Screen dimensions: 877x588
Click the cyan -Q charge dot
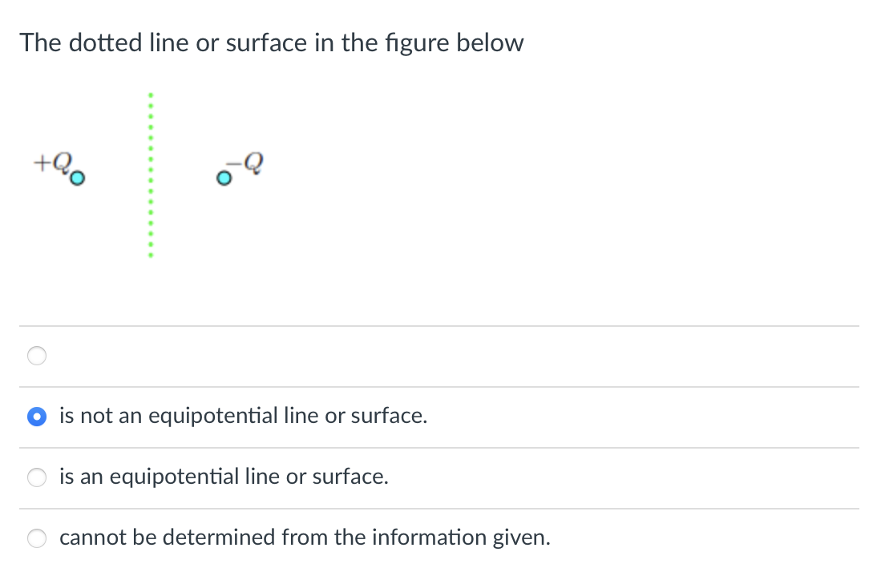tap(224, 178)
